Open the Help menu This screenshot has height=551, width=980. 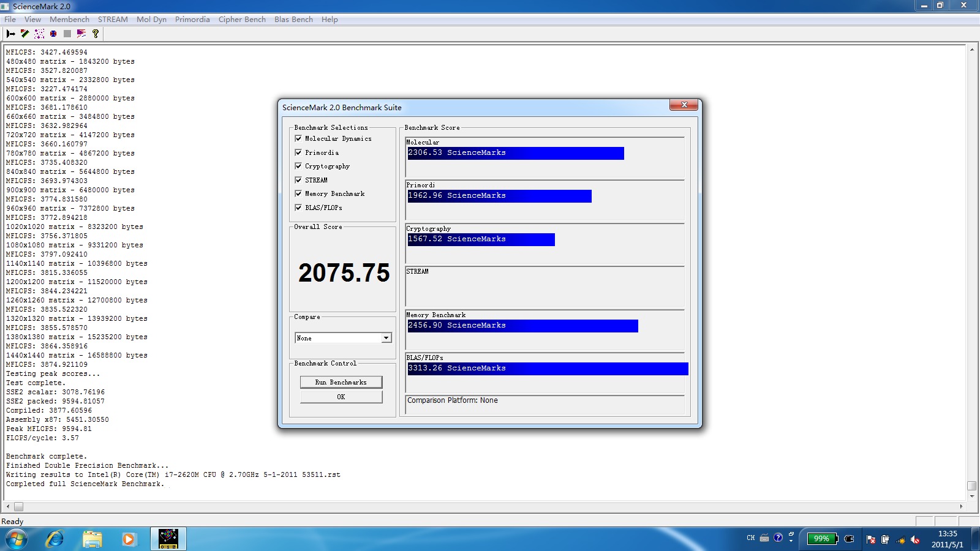pyautogui.click(x=330, y=19)
